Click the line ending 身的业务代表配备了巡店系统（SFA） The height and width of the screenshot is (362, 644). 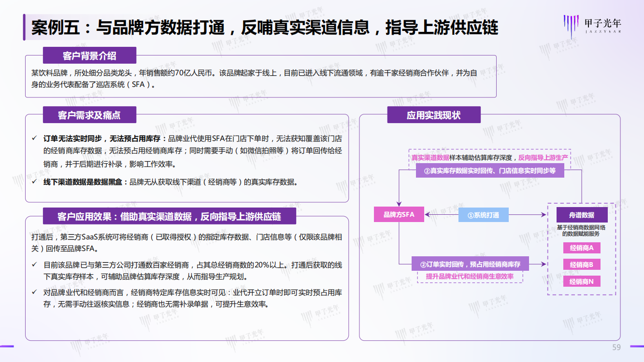tap(94, 84)
